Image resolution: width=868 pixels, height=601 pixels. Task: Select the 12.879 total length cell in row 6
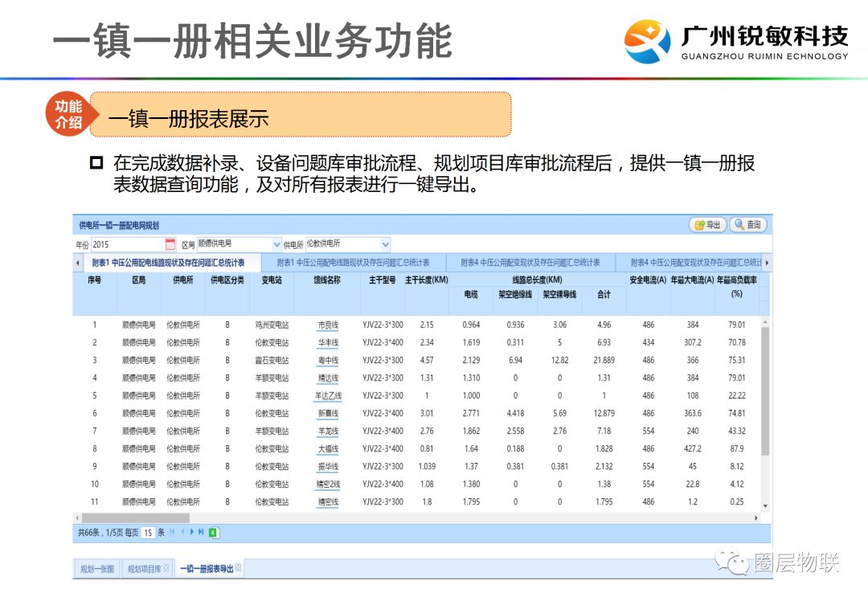[604, 414]
